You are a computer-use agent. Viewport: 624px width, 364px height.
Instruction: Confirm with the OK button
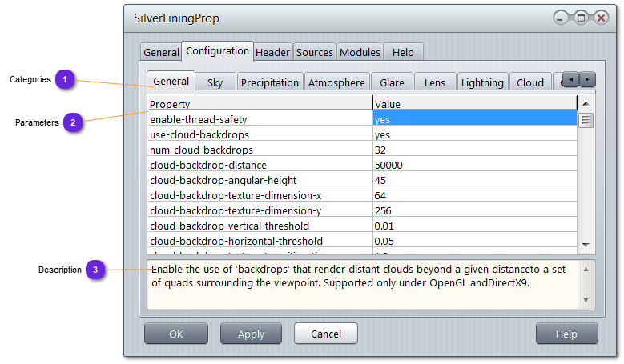(176, 334)
